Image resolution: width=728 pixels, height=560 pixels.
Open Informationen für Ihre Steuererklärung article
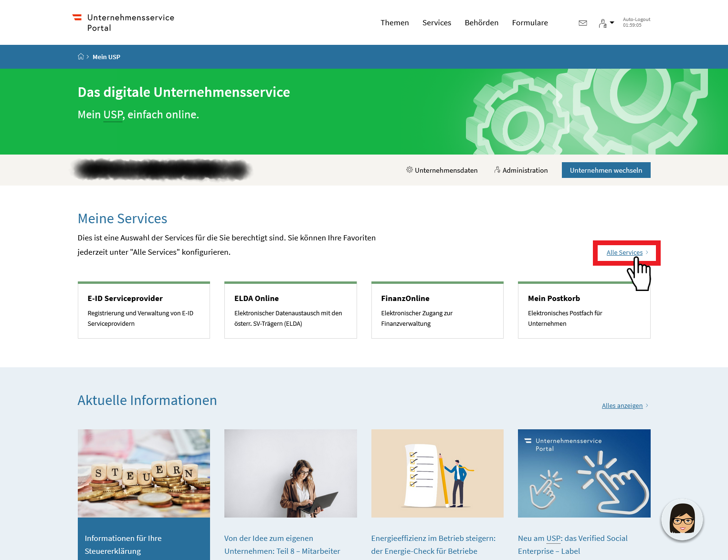click(x=123, y=544)
